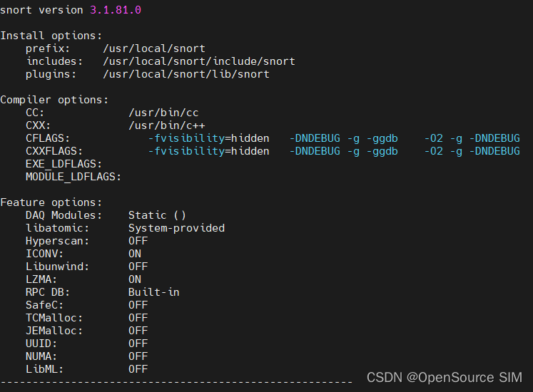Screen dimensions: 533x392
Task: Click the CC value /usr/bin/cc
Action: click(163, 113)
